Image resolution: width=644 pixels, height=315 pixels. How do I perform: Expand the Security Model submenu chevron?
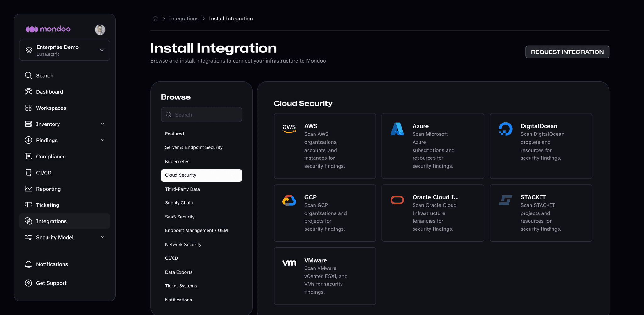(x=103, y=237)
